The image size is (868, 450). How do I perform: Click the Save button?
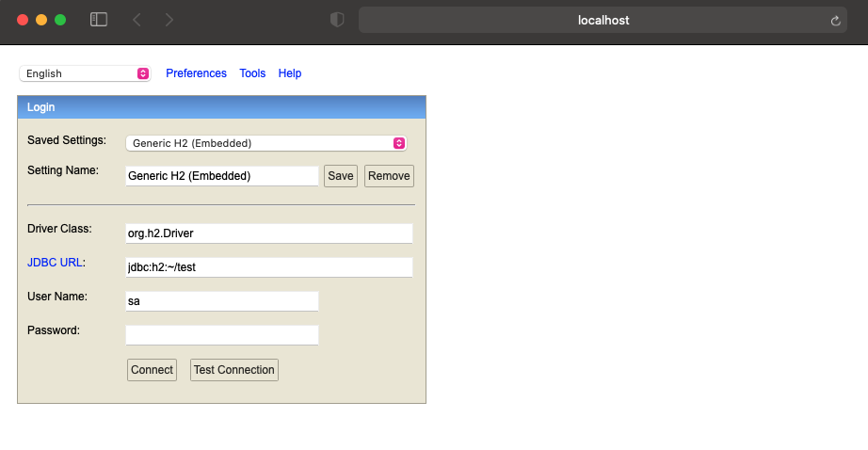click(341, 176)
